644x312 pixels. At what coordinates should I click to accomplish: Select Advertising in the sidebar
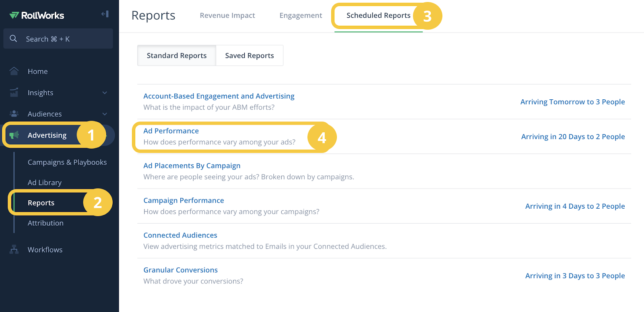pyautogui.click(x=47, y=135)
